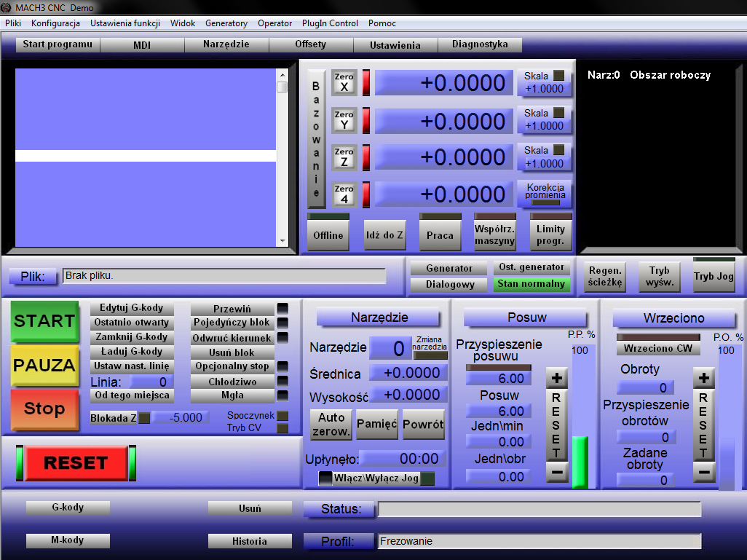This screenshot has height=560, width=747.
Task: Switch to the MDI tab
Action: tap(142, 45)
